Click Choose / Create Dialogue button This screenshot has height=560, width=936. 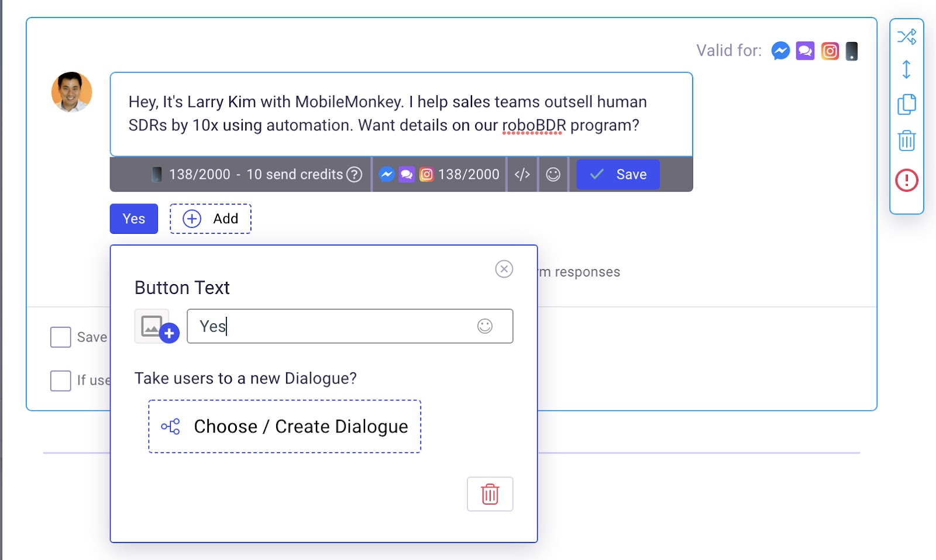(x=285, y=427)
